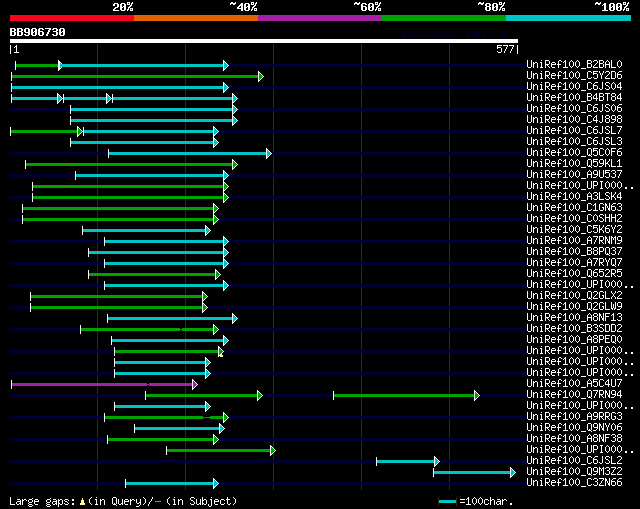This screenshot has height=509, width=640.
Task: Select the UniRef100_A9RRG3 label
Action: point(574,417)
